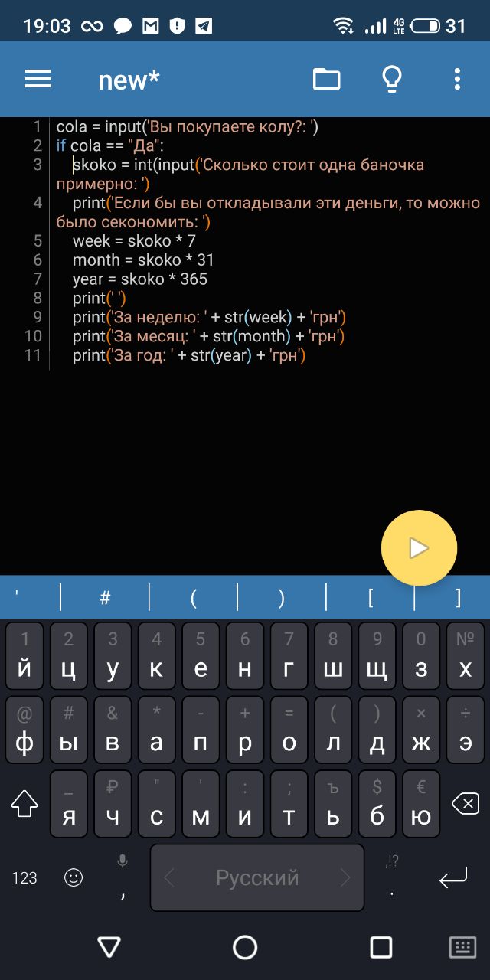This screenshot has height=980, width=490.
Task: Switch to 123 numeric keyboard
Action: pyautogui.click(x=24, y=878)
